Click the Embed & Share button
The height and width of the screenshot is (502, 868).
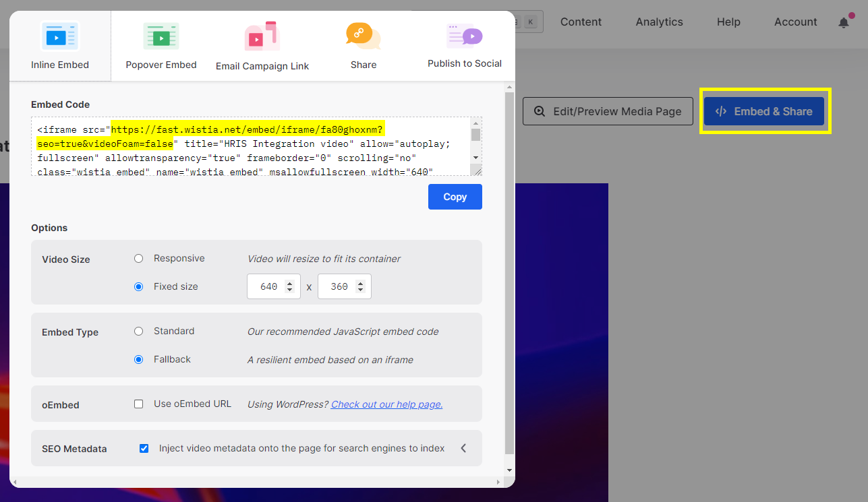point(764,111)
